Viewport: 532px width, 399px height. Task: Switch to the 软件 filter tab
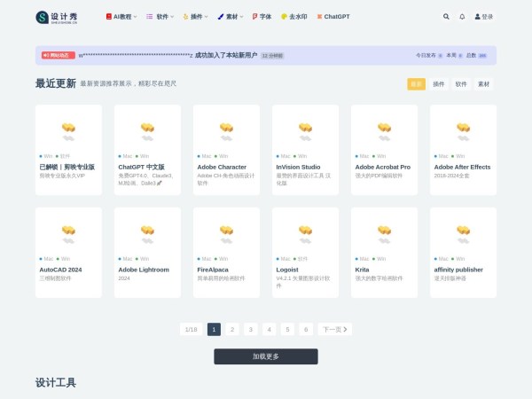coord(461,84)
